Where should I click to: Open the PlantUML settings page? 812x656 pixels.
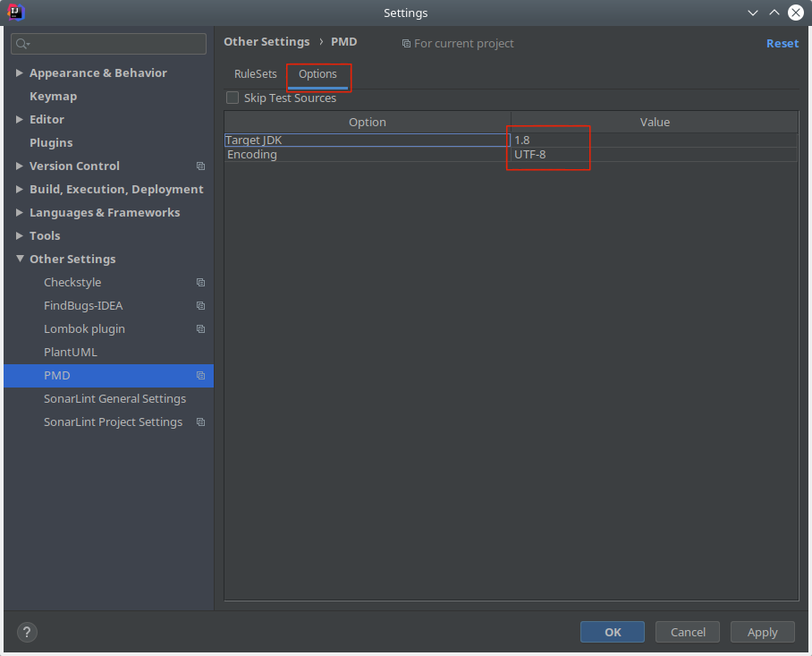[71, 353]
